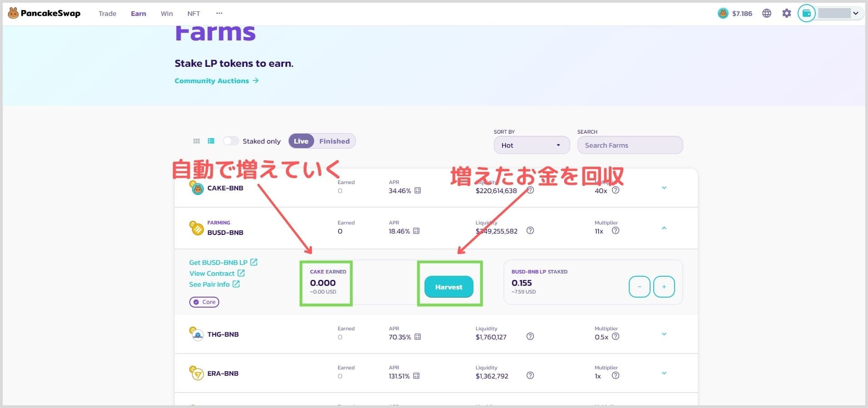Stake more LP with the plus button
868x408 pixels.
pyautogui.click(x=664, y=287)
